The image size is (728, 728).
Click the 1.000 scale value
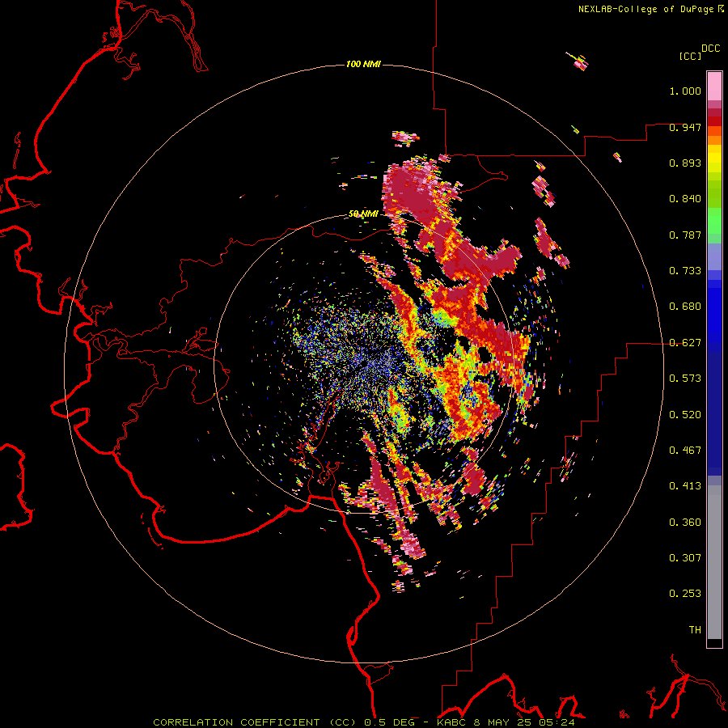[x=685, y=91]
